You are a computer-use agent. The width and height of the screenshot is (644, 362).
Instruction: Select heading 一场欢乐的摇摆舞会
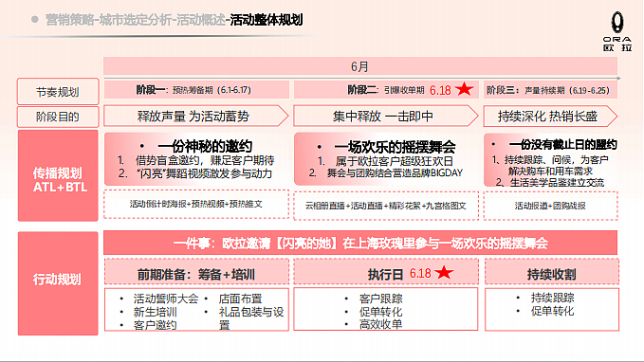[x=395, y=147]
